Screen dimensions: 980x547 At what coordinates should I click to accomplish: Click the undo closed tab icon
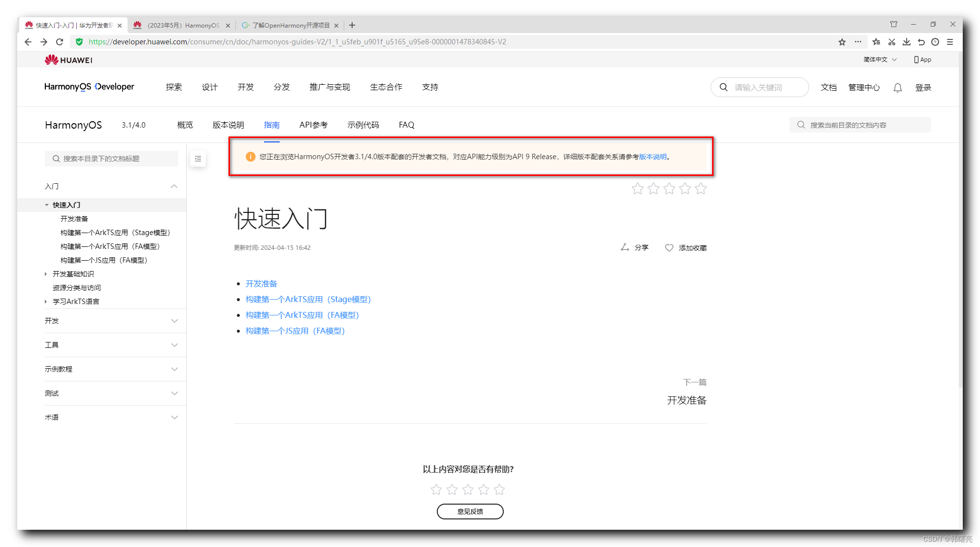pos(921,42)
